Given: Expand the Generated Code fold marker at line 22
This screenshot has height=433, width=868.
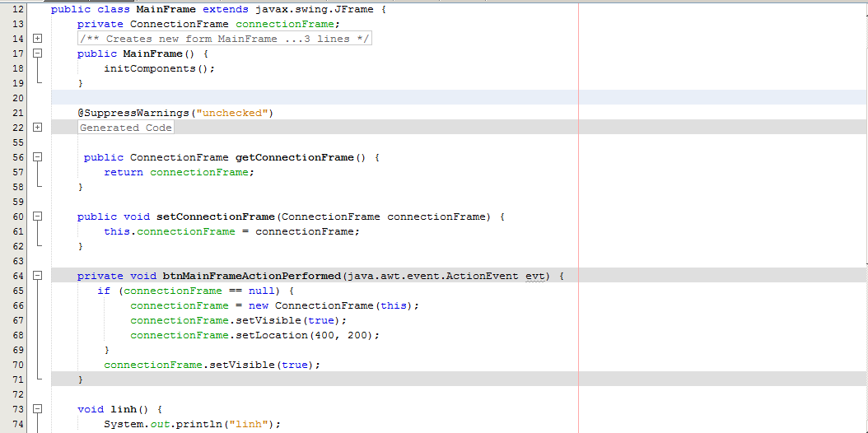Looking at the screenshot, I should [37, 128].
